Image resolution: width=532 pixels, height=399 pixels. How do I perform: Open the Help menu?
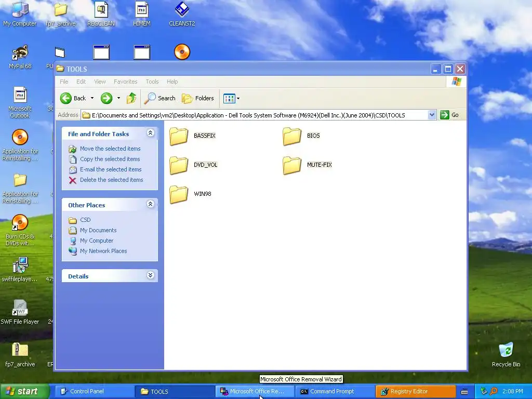click(172, 82)
